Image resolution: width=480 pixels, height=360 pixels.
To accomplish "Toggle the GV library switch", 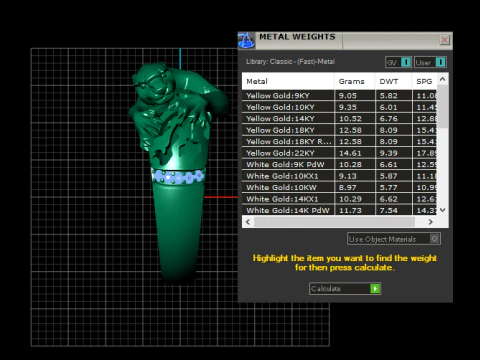I will coord(398,62).
